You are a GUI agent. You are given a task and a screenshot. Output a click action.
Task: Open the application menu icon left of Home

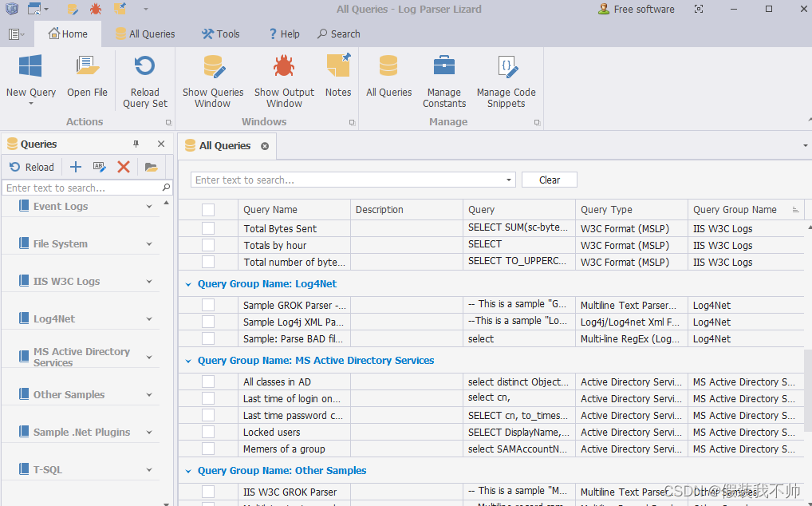pyautogui.click(x=17, y=34)
